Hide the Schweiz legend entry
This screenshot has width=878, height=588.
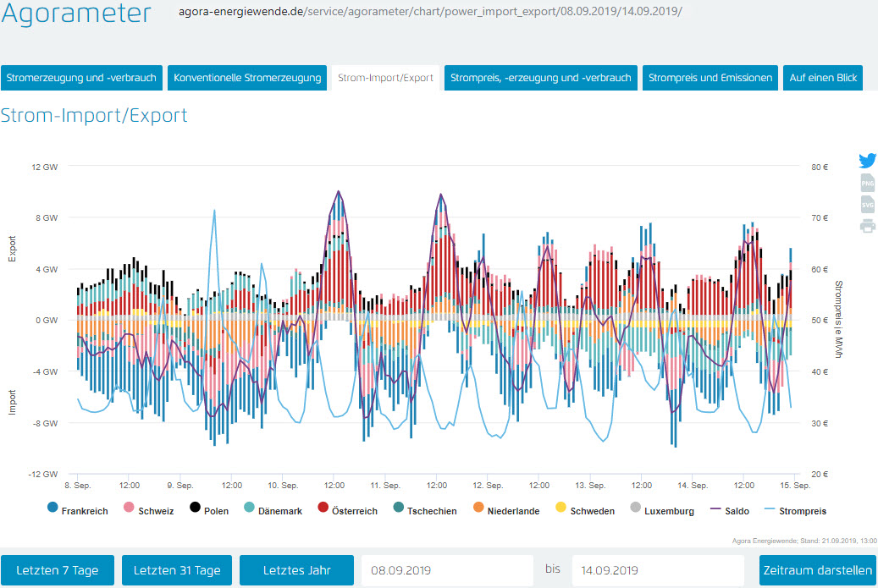[x=150, y=511]
